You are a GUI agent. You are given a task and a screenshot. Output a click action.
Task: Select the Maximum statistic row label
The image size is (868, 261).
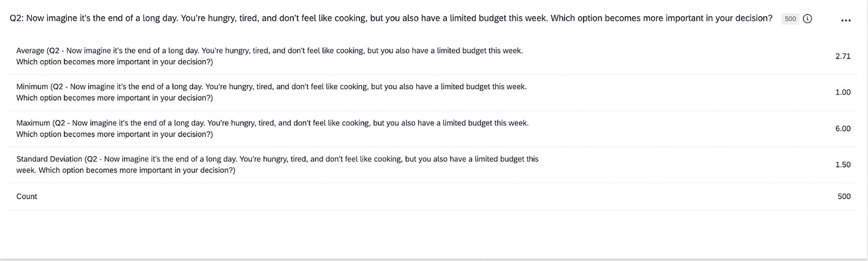tap(272, 128)
